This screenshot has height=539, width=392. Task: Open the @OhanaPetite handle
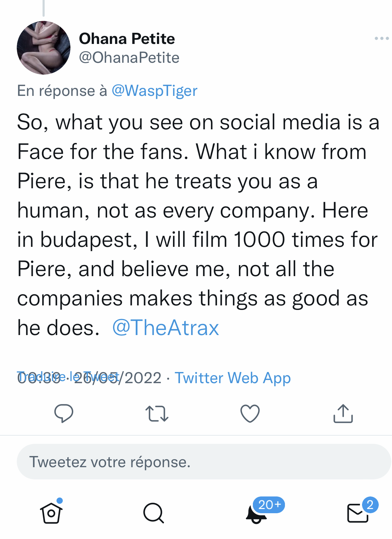(129, 58)
